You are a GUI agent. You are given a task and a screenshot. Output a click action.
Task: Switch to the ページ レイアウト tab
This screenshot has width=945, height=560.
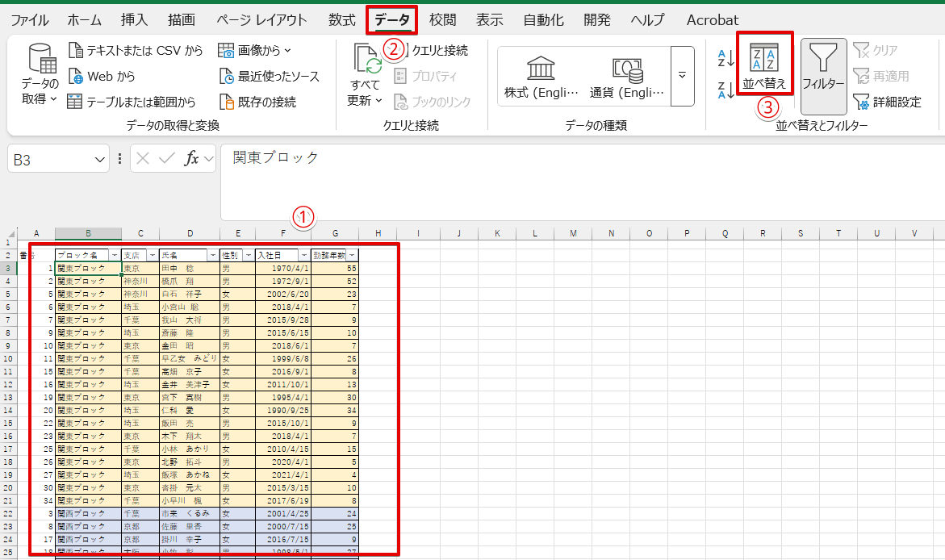(x=261, y=20)
